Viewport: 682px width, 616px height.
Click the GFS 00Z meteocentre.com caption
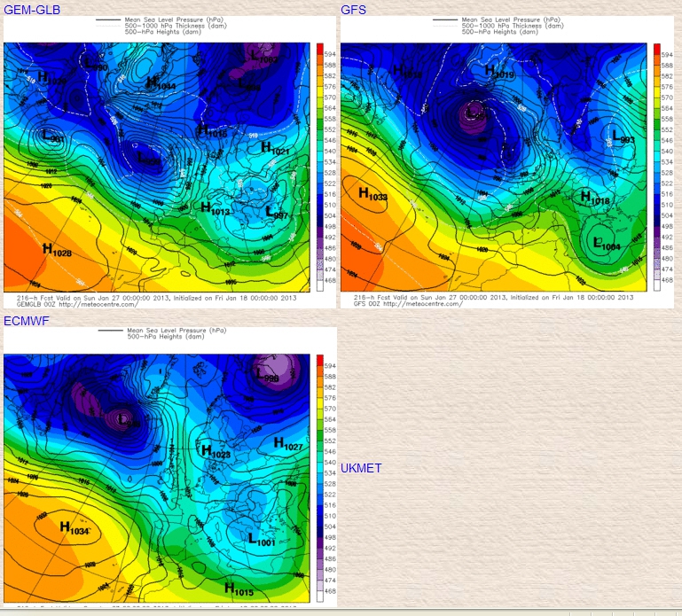click(x=408, y=304)
